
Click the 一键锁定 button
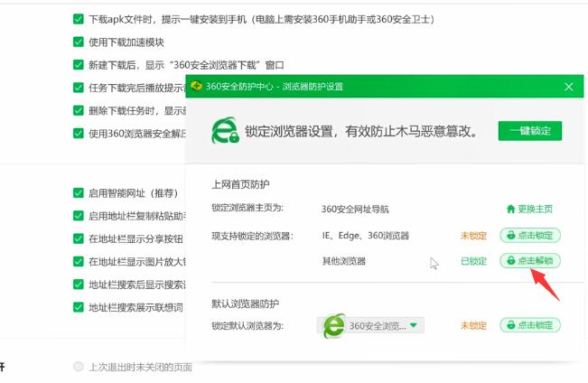tap(530, 131)
